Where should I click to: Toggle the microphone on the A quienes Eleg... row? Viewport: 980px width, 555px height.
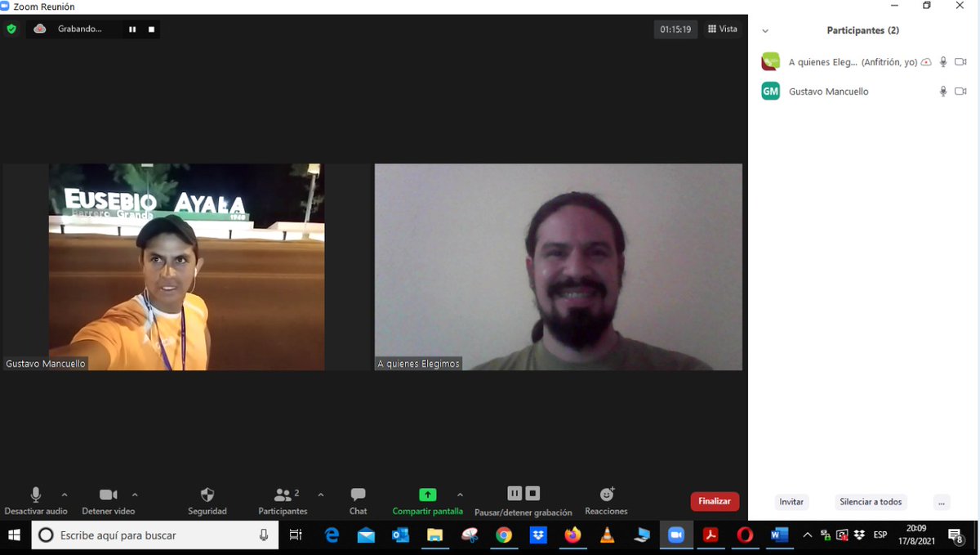point(943,62)
